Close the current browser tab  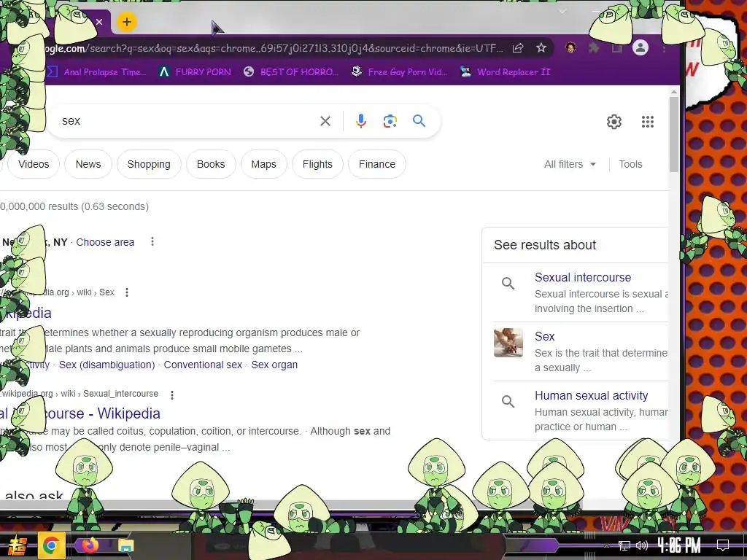pyautogui.click(x=99, y=22)
